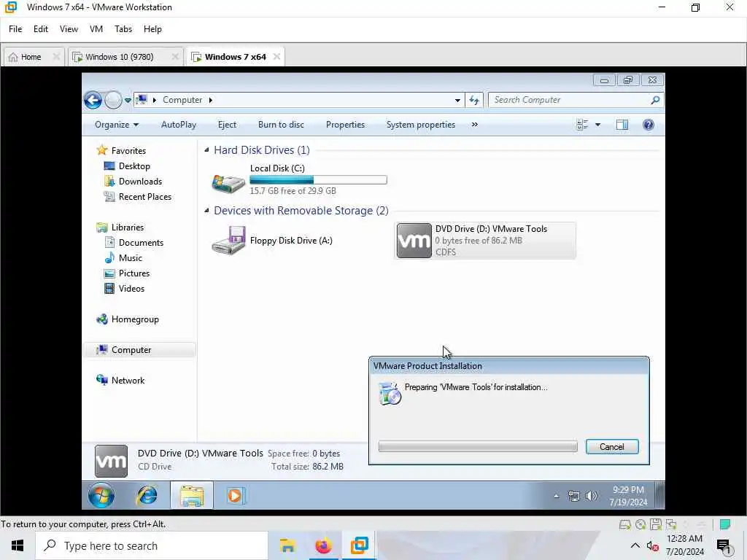Select Downloads in the navigation pane
The width and height of the screenshot is (747, 560).
point(140,182)
